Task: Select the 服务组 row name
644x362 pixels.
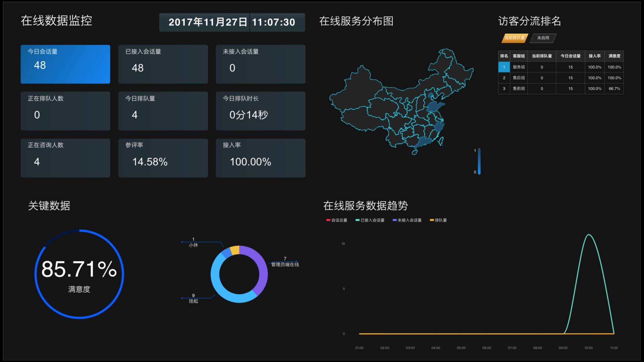Action: (519, 67)
